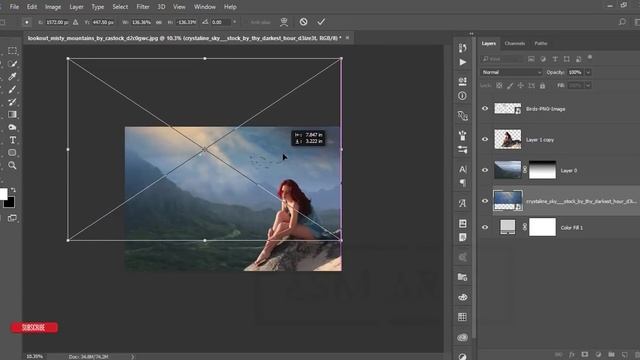640x360 pixels.
Task: Open the Fill slider dropdown arrow
Action: (x=588, y=85)
